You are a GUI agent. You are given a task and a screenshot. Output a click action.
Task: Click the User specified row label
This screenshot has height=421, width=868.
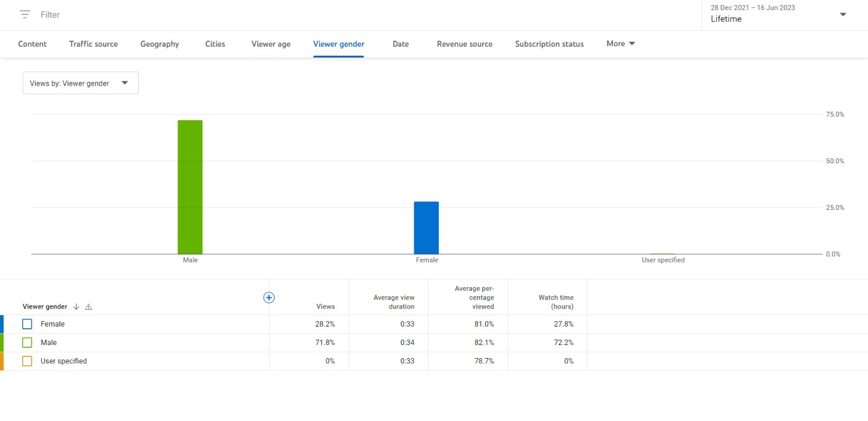coord(63,361)
